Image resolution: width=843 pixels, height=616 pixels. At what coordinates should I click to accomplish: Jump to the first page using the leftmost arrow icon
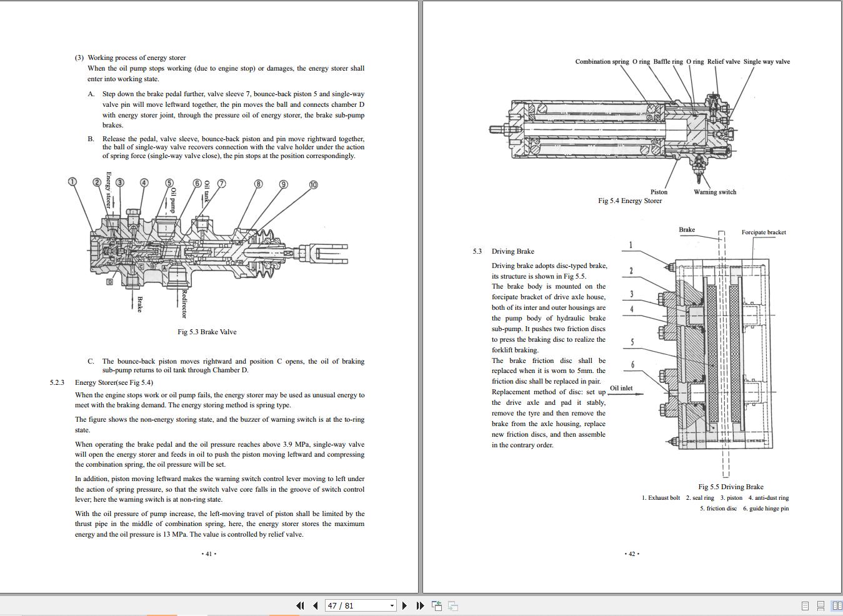tap(301, 605)
